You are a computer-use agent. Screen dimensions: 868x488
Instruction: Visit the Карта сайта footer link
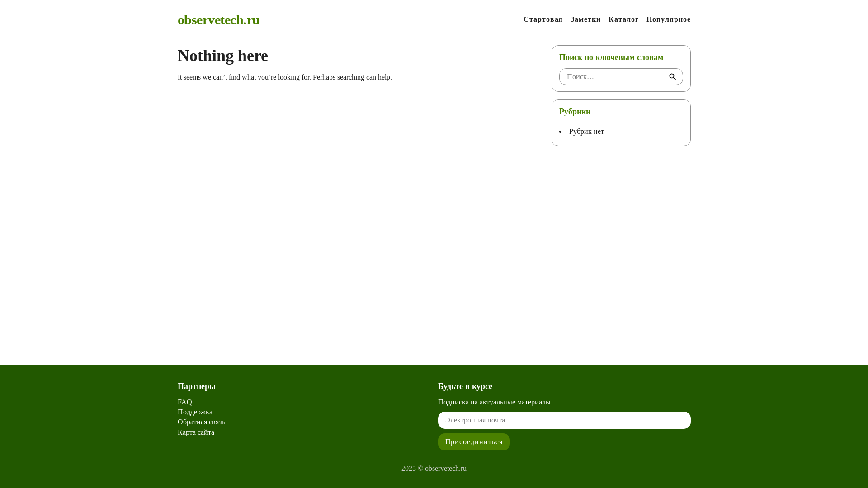pyautogui.click(x=196, y=432)
